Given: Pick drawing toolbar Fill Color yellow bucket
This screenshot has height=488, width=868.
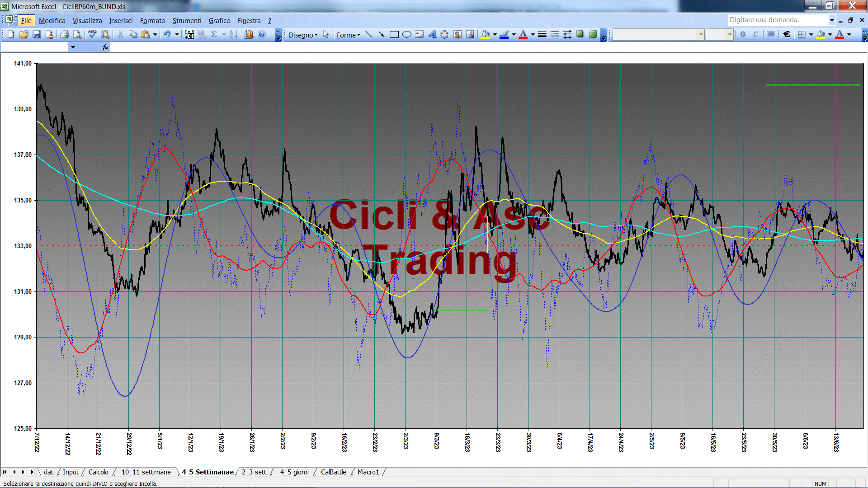Looking at the screenshot, I should tap(485, 34).
